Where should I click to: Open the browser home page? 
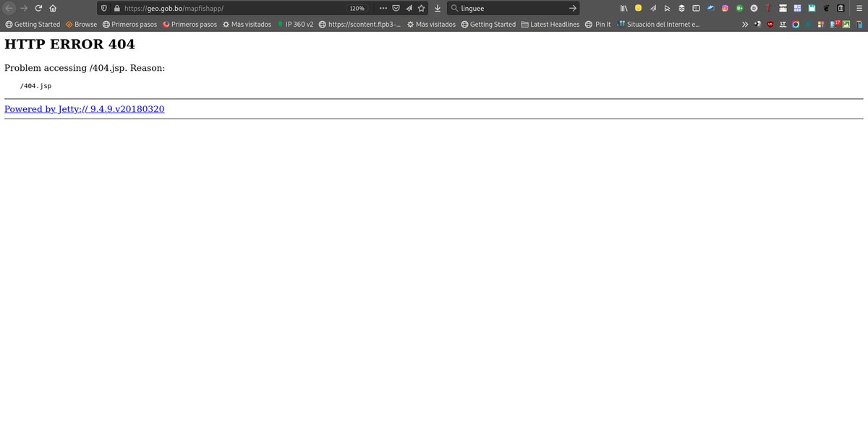(x=53, y=8)
